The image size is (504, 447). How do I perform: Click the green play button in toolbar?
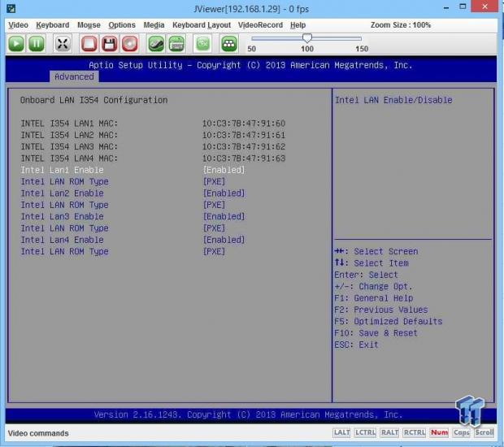coord(16,44)
